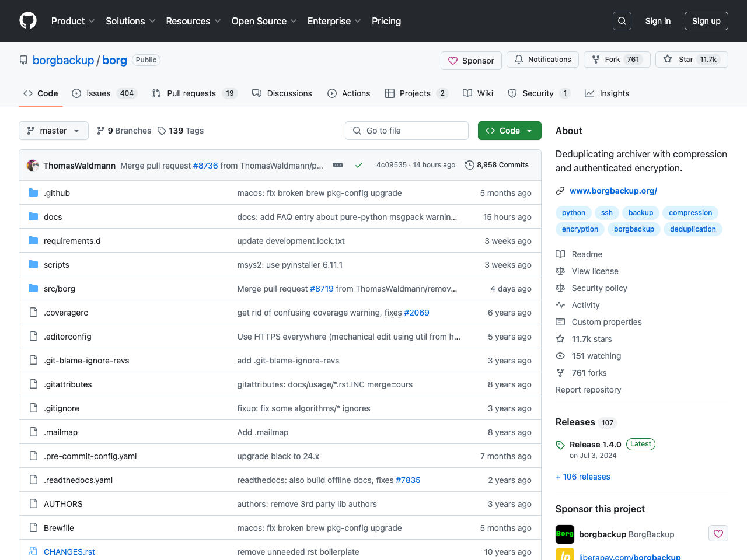Open the www.borgbackup.org link

point(613,191)
